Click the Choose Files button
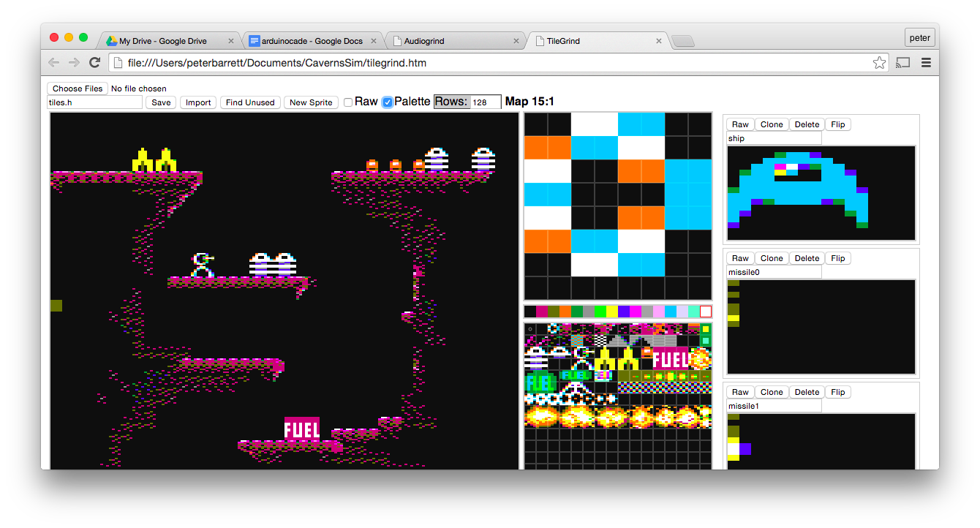This screenshot has width=980, height=528. pos(78,88)
